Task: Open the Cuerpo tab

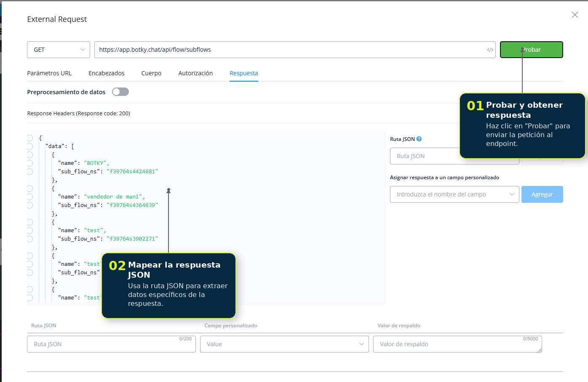Action: coord(151,73)
